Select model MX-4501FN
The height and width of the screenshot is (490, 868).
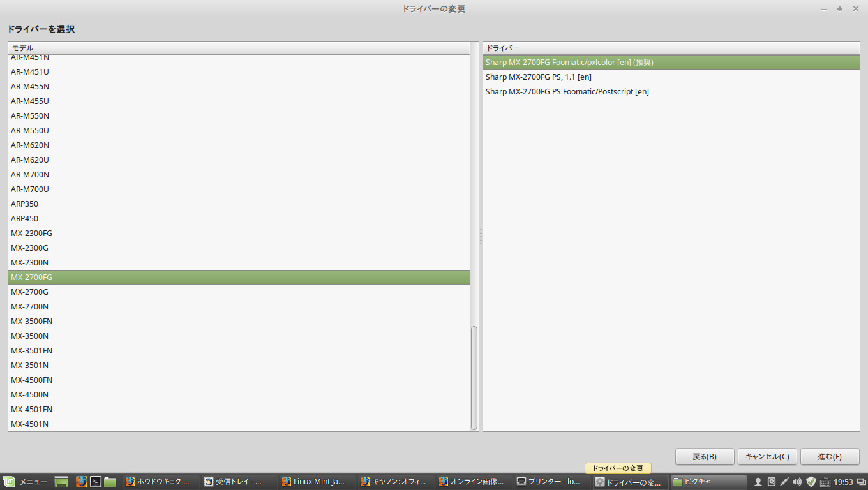(239, 410)
